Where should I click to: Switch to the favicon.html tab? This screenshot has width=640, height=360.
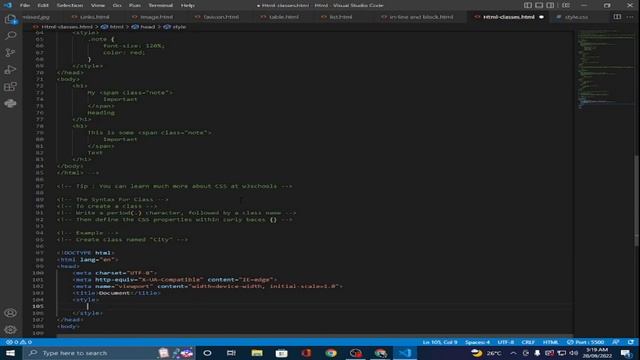[221, 17]
